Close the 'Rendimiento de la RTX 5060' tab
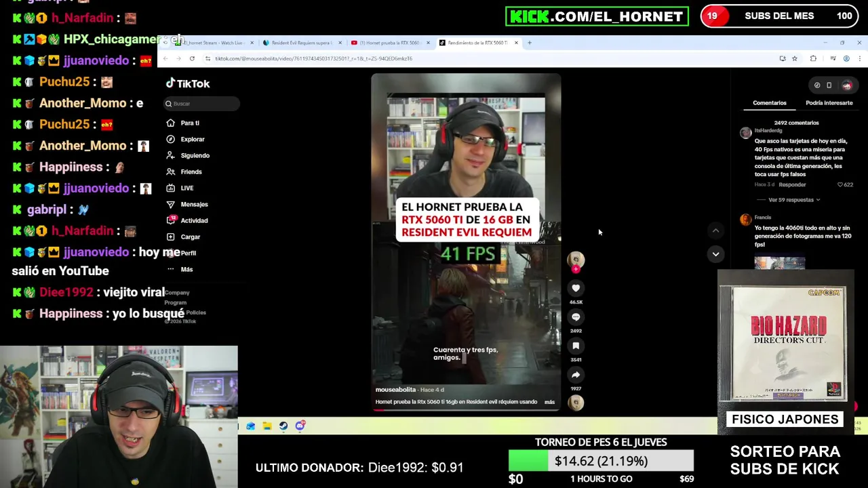The image size is (868, 488). point(516,43)
